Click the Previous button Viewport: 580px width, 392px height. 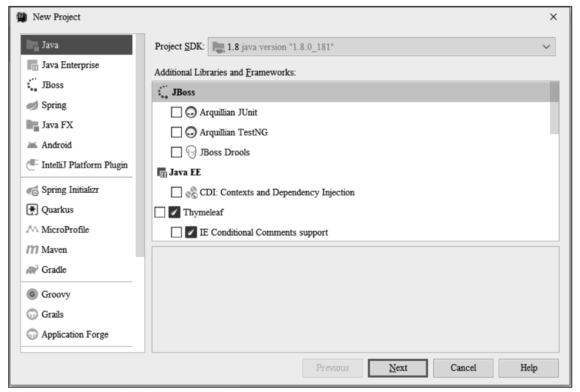click(x=333, y=368)
